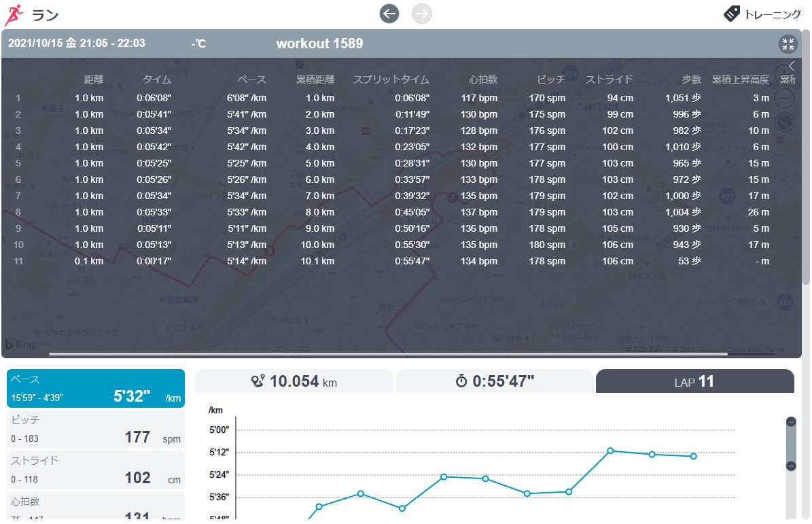Screen dimensions: 812x524
Task: Open the トレーニング tag icon
Action: [731, 14]
